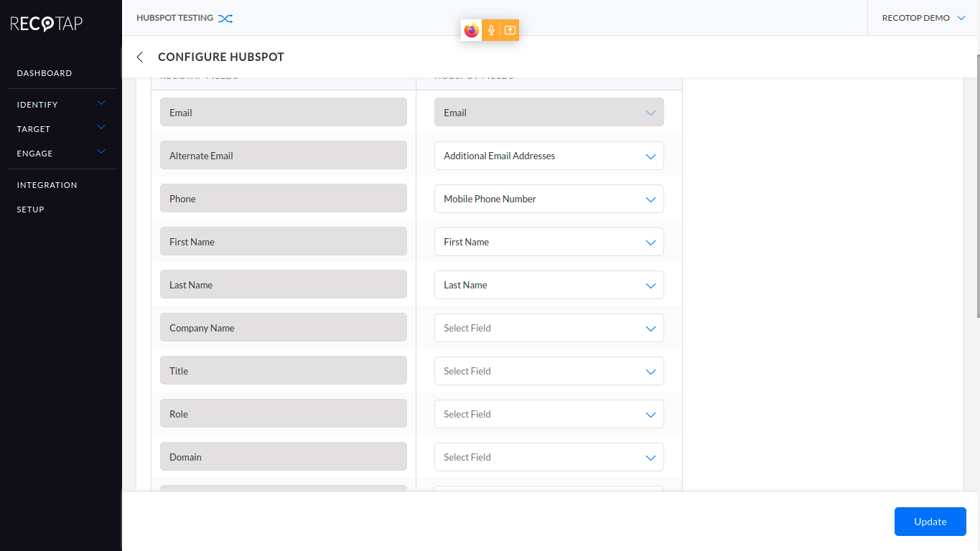This screenshot has height=551, width=980.
Task: Click the blue shuffle icon beside HUBSPOT TESTING
Action: click(225, 18)
